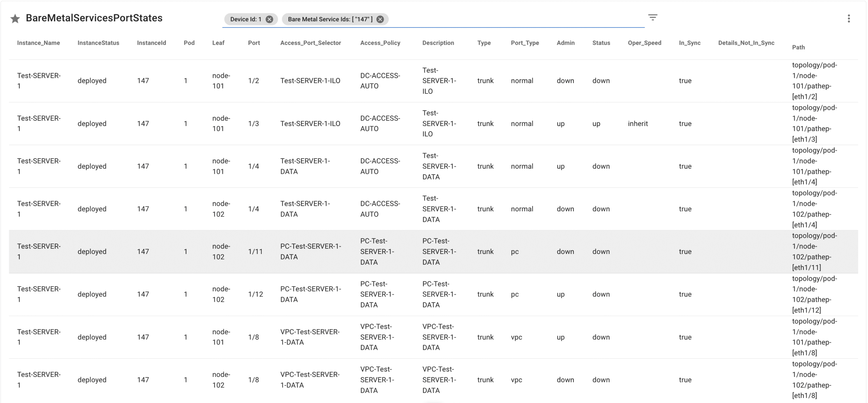Remove the Bare Metal Service Ids filter chip
Image resolution: width=868 pixels, height=403 pixels.
[380, 19]
